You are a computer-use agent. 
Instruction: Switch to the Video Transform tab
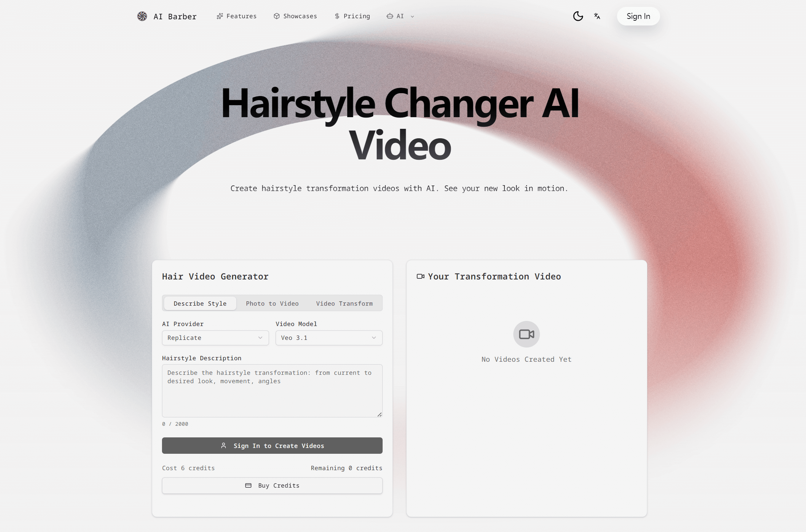(x=344, y=303)
